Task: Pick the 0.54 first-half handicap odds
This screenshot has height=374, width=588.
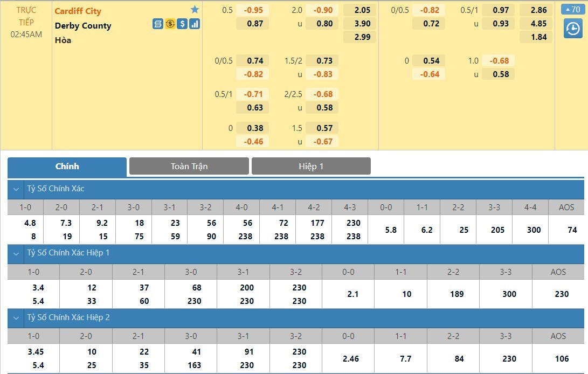Action: coord(429,61)
